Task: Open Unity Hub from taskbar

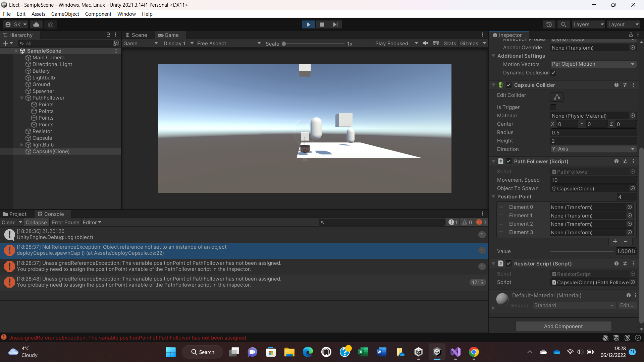Action: [x=418, y=352]
